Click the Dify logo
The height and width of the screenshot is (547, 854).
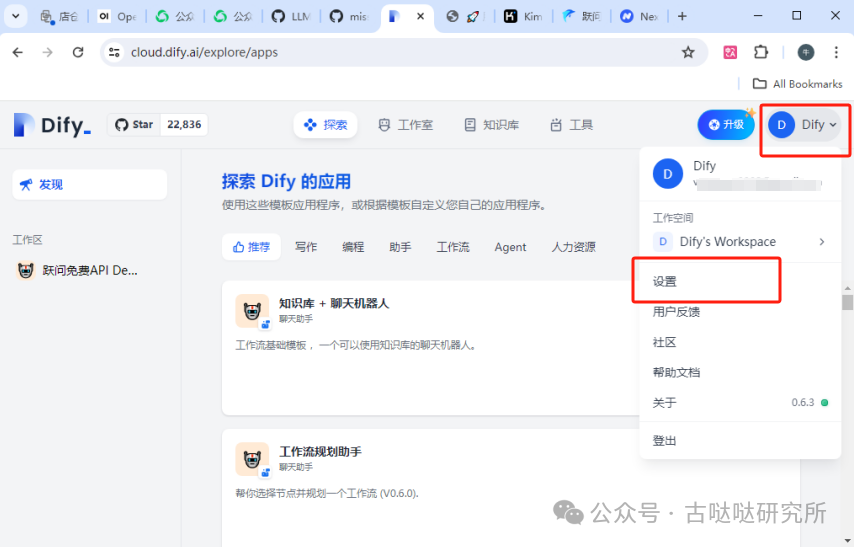[x=52, y=125]
